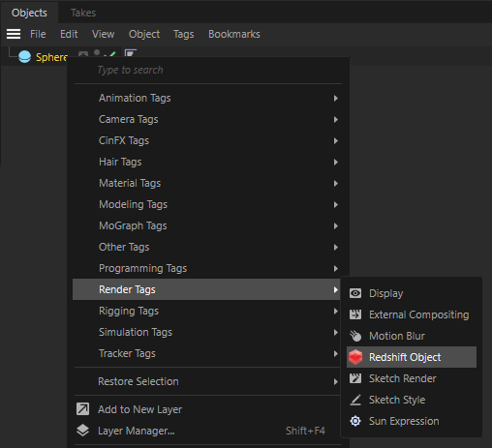The width and height of the screenshot is (492, 448).
Task: Pick the Sketch Style tag
Action: point(412,400)
